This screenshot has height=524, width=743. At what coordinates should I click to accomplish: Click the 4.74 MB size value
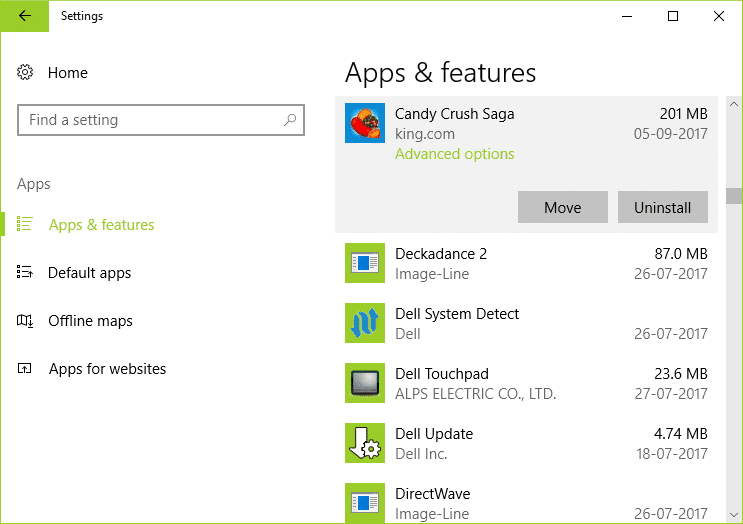point(681,434)
